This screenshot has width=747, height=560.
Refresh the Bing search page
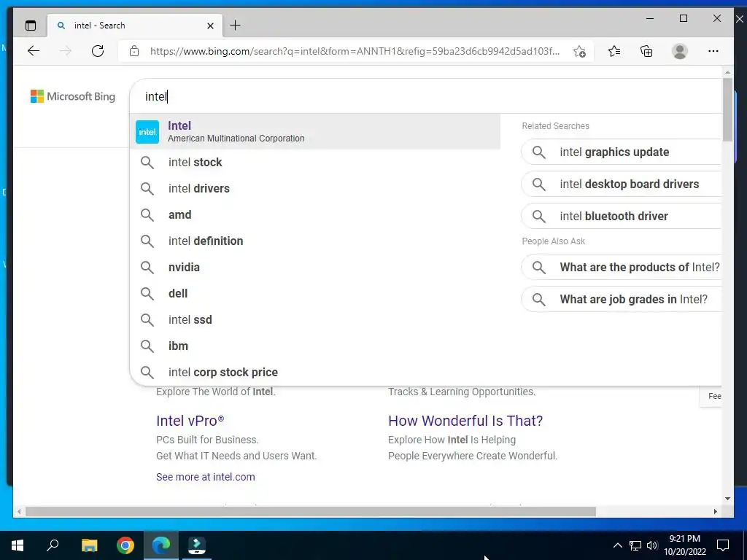[98, 51]
